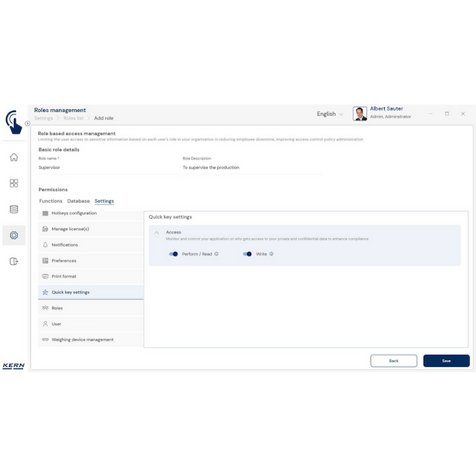Expand the sidebar with the small arrow
Screen dimensions: 476x476
point(28,123)
